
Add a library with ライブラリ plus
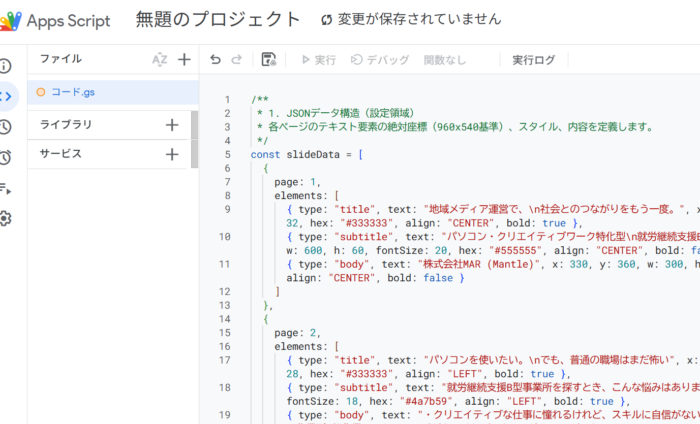[172, 125]
